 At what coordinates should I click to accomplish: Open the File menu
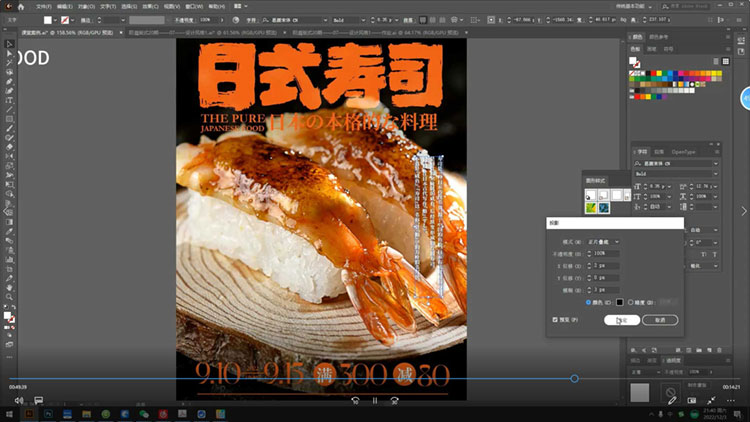click(x=43, y=6)
